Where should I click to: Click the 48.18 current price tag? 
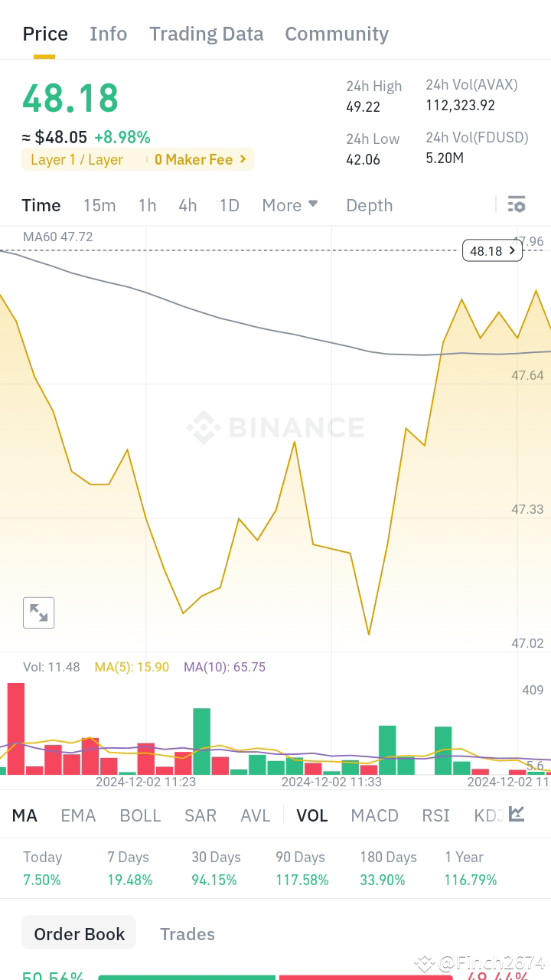[492, 250]
